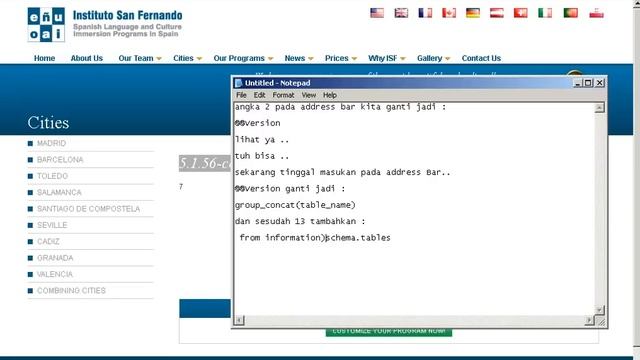The height and width of the screenshot is (360, 640).
Task: Click the Cities page heading
Action: tap(48, 122)
